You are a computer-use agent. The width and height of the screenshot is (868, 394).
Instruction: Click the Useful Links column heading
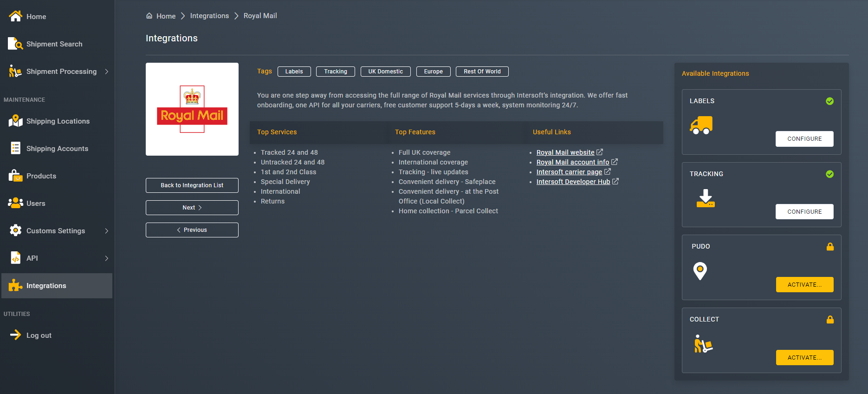point(552,132)
